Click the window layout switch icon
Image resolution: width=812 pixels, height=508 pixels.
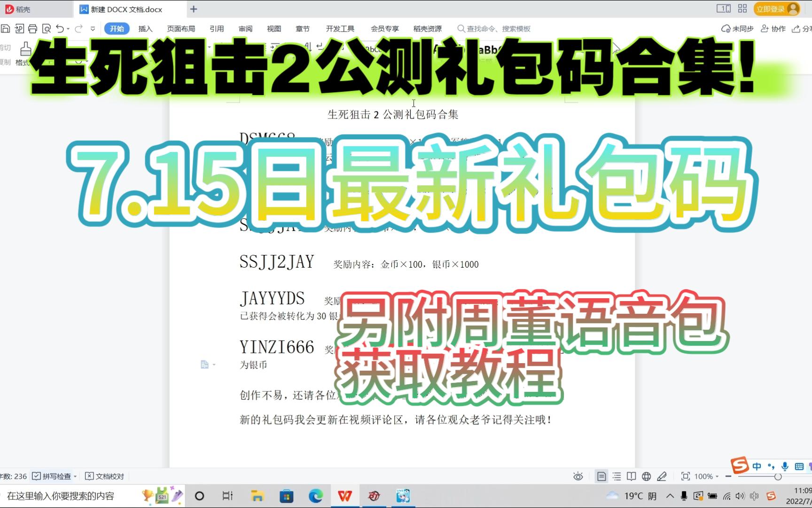click(724, 8)
